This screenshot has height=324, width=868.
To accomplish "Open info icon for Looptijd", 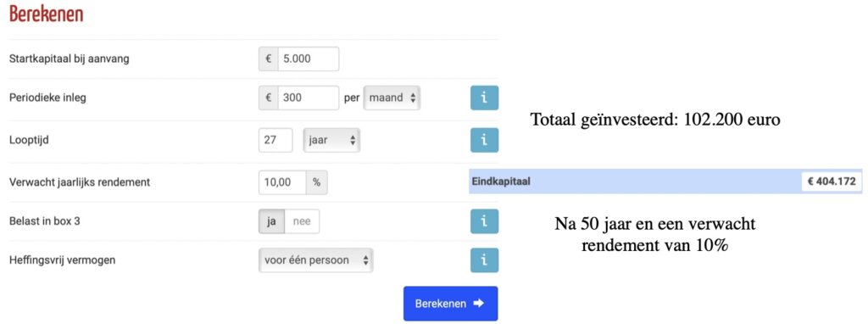I will pyautogui.click(x=484, y=140).
